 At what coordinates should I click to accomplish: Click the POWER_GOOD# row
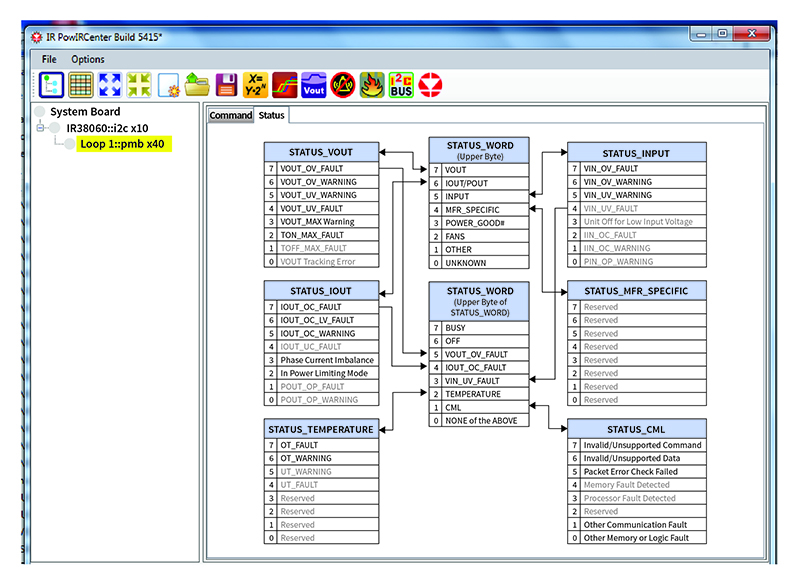point(479,223)
